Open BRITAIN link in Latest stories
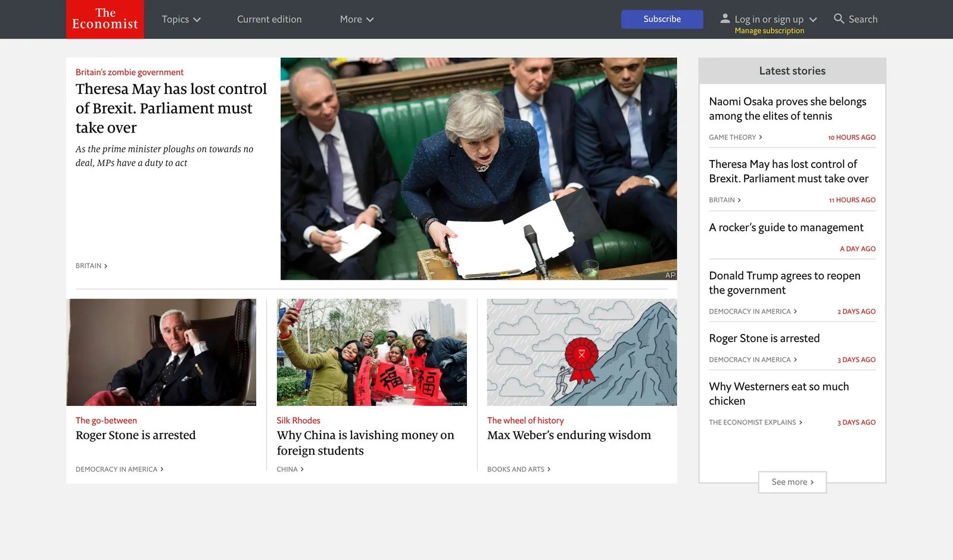 [x=725, y=200]
